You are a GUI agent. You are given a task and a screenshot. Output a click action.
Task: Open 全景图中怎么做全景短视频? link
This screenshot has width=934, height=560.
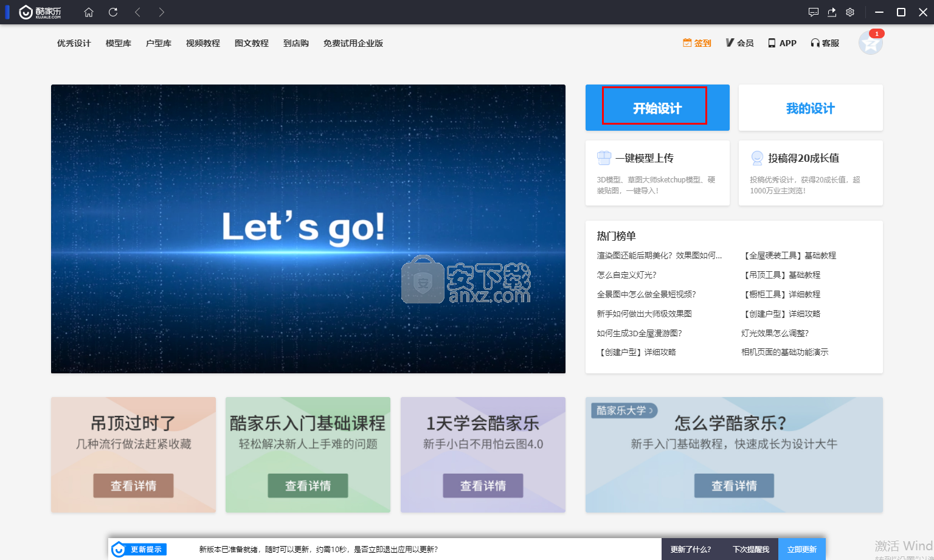(646, 294)
